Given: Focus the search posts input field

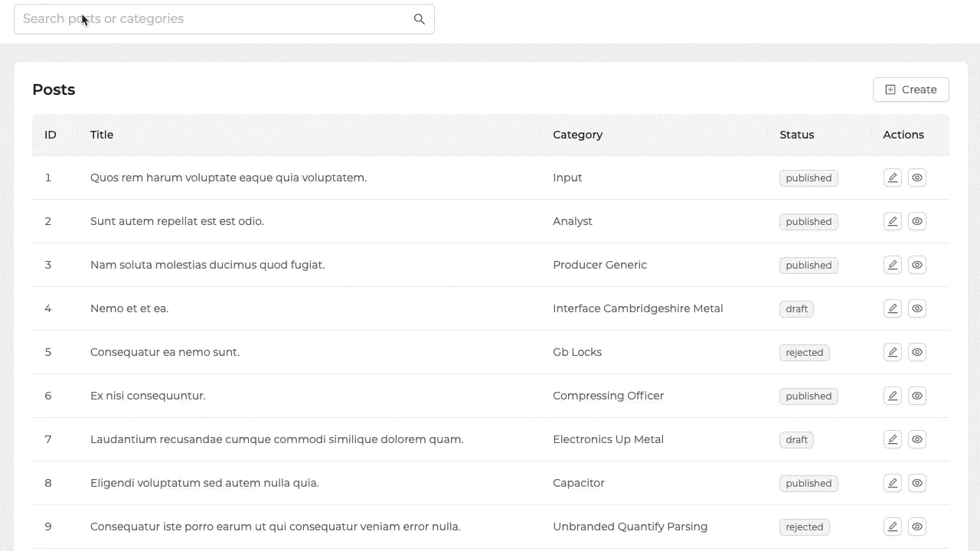Looking at the screenshot, I should click(214, 19).
